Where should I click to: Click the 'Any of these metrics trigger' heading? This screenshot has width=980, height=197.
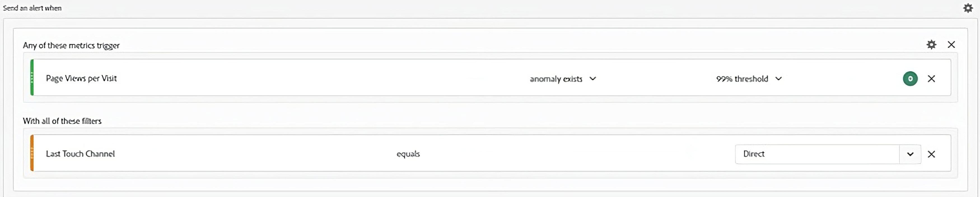pos(71,45)
